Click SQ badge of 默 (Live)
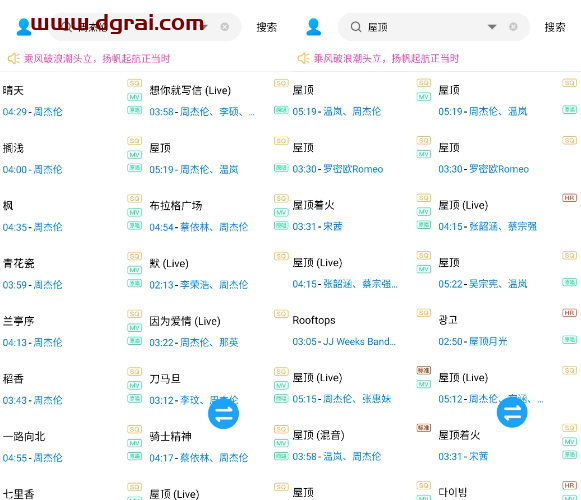 [281, 256]
